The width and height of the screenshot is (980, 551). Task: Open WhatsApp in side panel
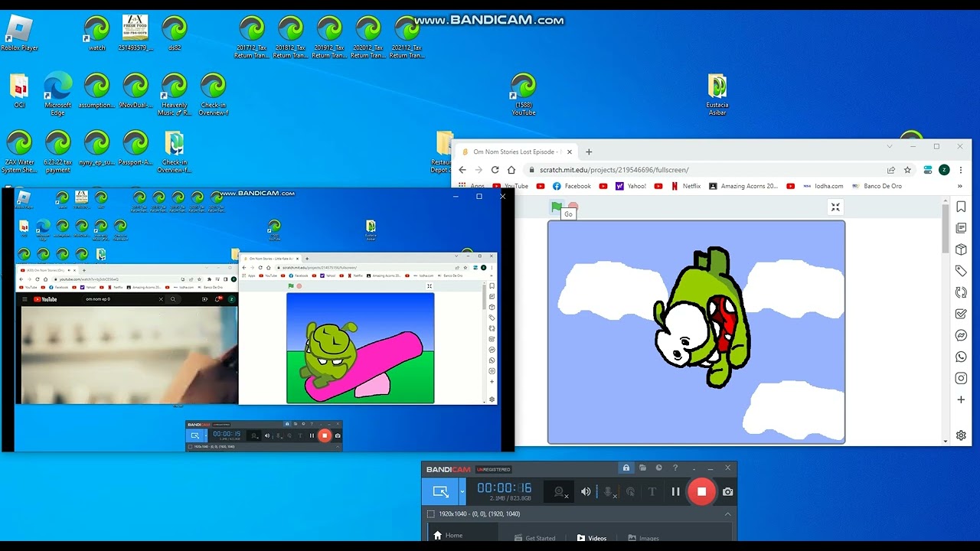[x=961, y=357]
